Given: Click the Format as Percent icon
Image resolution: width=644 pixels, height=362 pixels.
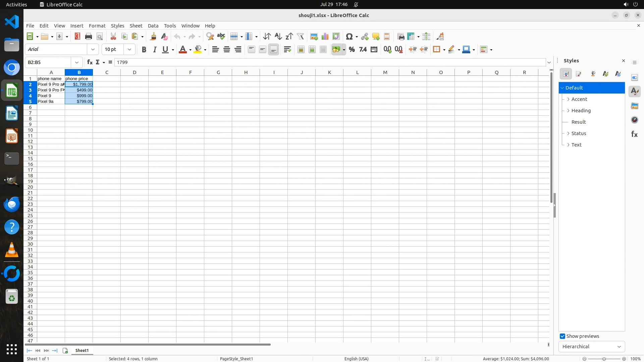Looking at the screenshot, I should (x=352, y=50).
